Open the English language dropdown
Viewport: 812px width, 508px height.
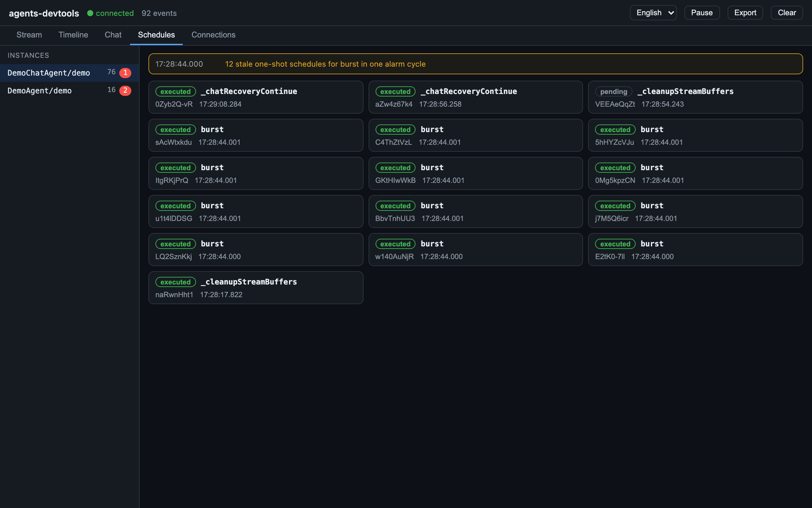click(x=653, y=13)
